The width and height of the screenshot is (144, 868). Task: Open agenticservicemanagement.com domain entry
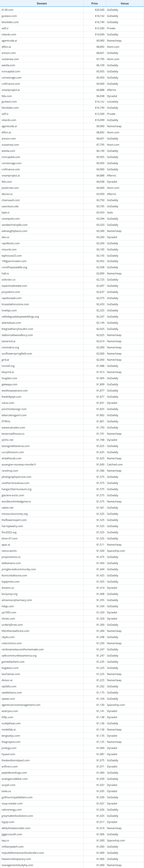coord(21,705)
